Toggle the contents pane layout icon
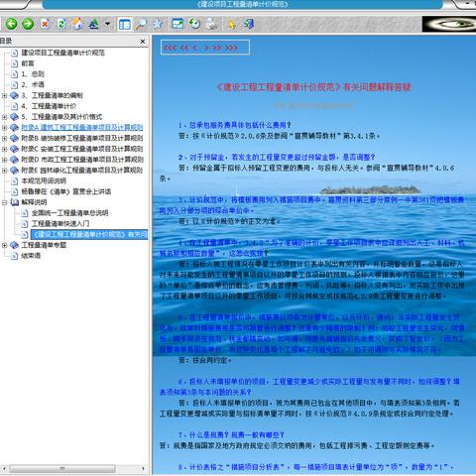This screenshot has width=476, height=476. pyautogui.click(x=125, y=25)
